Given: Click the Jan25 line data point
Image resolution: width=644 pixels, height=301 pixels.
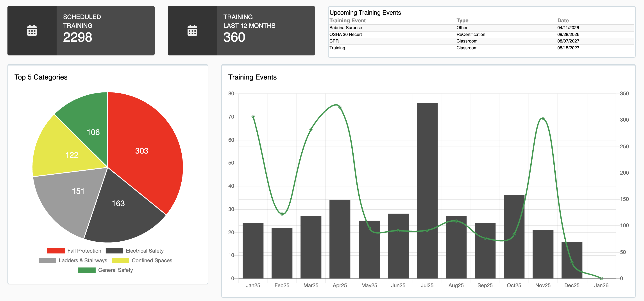Looking at the screenshot, I should click(x=253, y=116).
